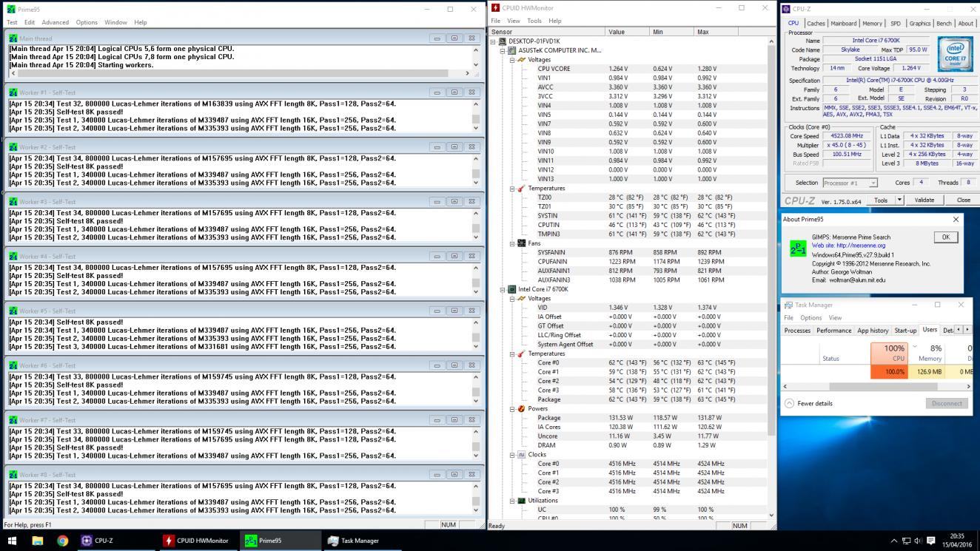
Task: Switch to Task Manager taskbar button
Action: [x=362, y=541]
